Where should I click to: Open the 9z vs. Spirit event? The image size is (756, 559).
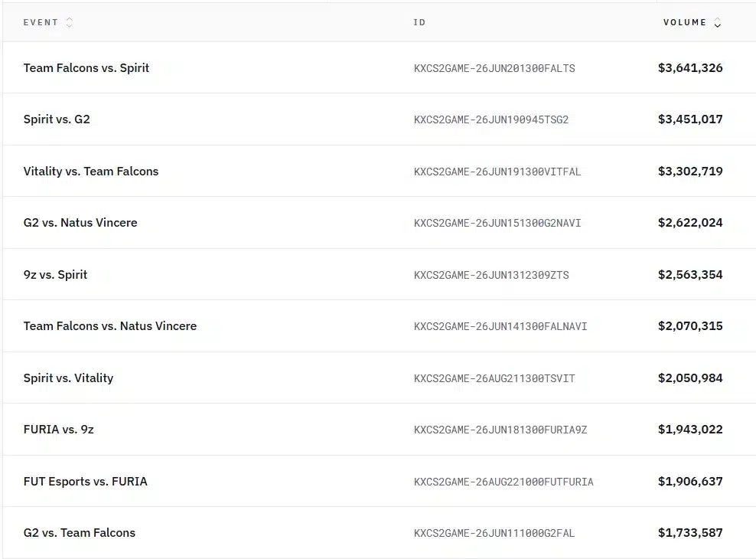point(55,274)
